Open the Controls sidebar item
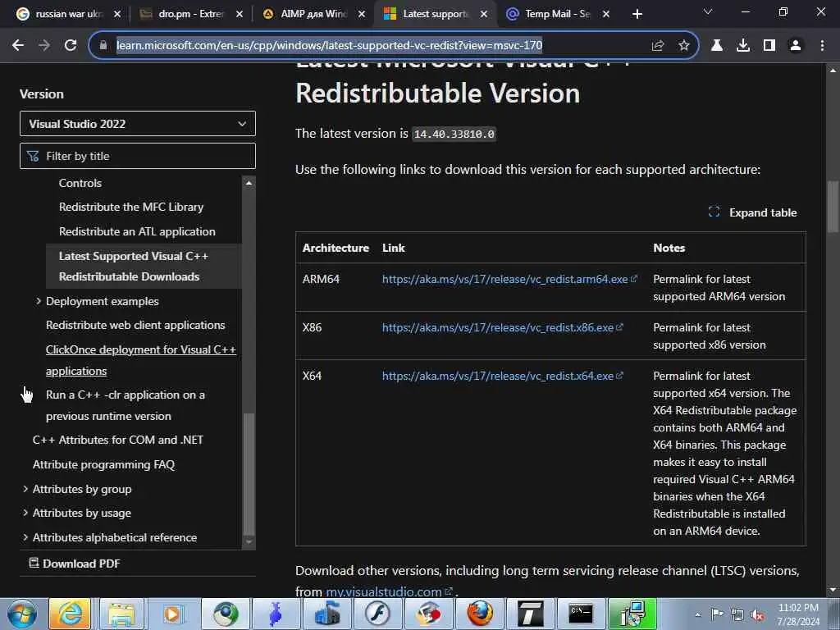The width and height of the screenshot is (840, 630). (x=80, y=183)
